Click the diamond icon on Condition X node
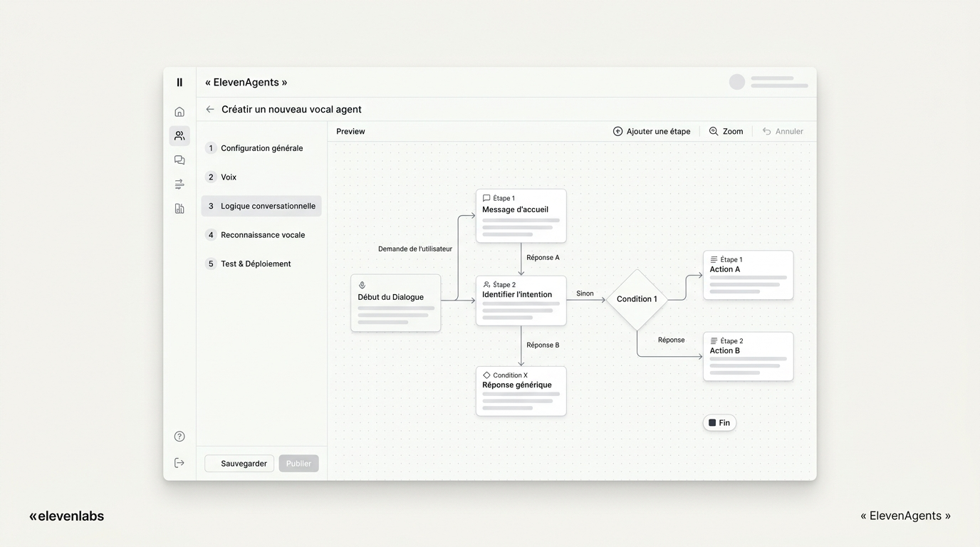This screenshot has height=547, width=980. [x=486, y=375]
